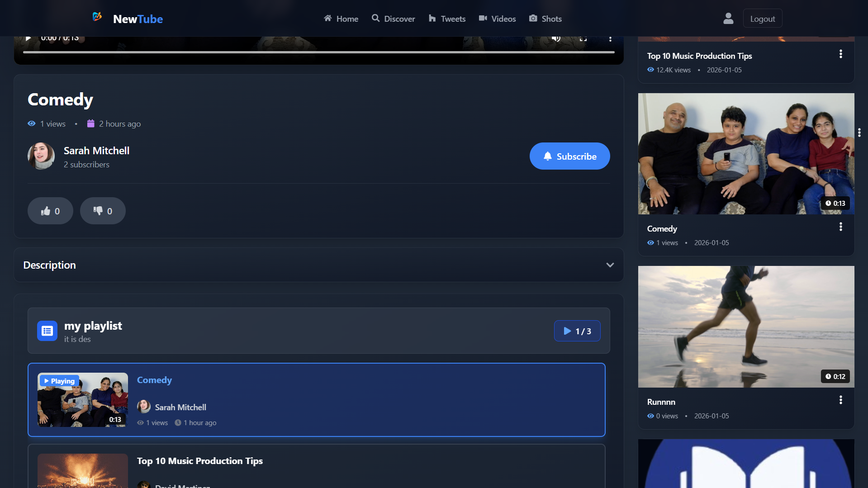The image size is (868, 488).
Task: Open options menu for Top 10 Music Production Tips
Action: coord(840,54)
